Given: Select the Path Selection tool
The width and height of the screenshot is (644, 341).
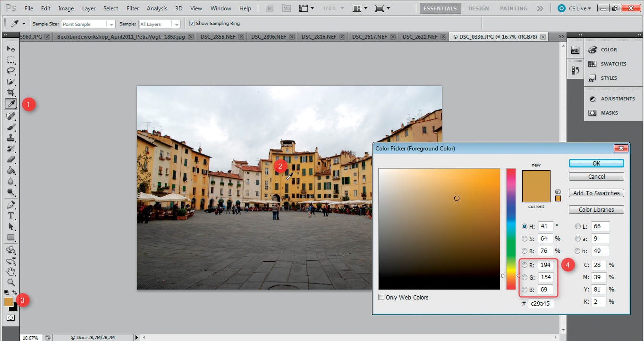Looking at the screenshot, I should coord(11,226).
